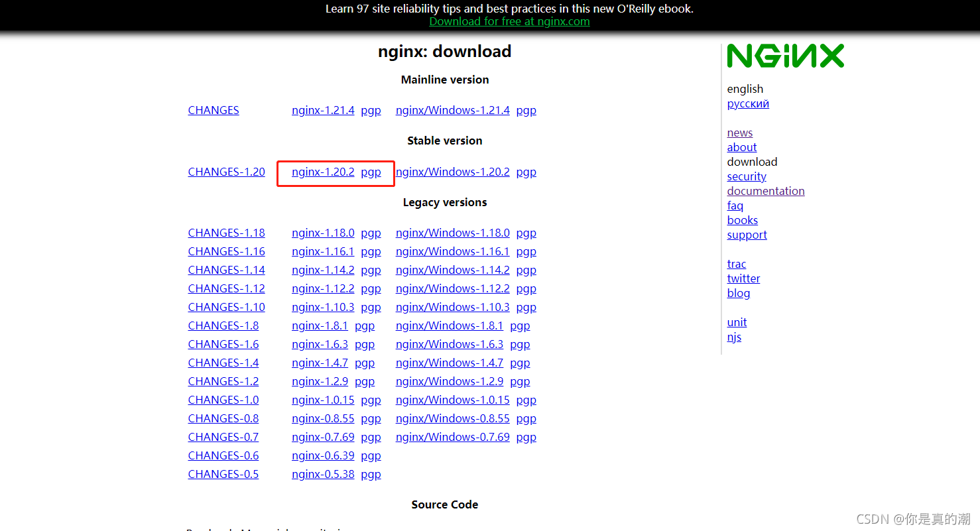980x531 pixels.
Task: Download nginx-0.8.55 source
Action: point(323,418)
